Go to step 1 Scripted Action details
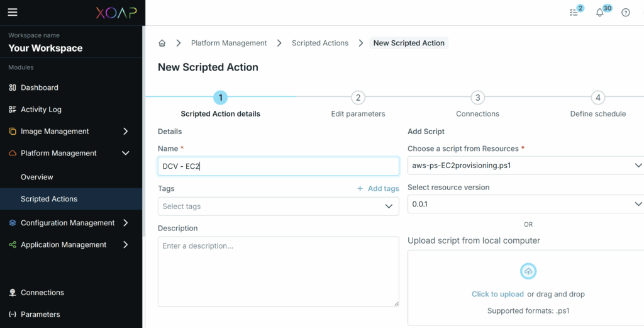This screenshot has width=644, height=328. tap(221, 98)
